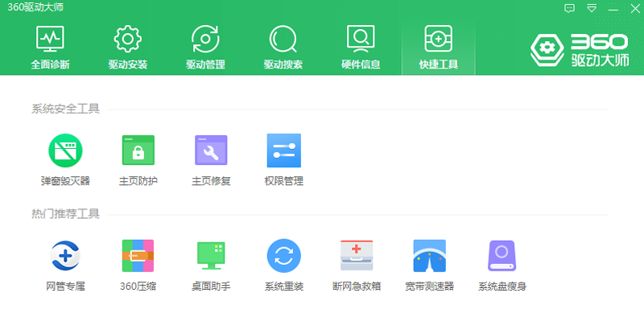Image resolution: width=644 pixels, height=322 pixels.
Task: Close the 360驱动大师 window
Action: pyautogui.click(x=635, y=9)
